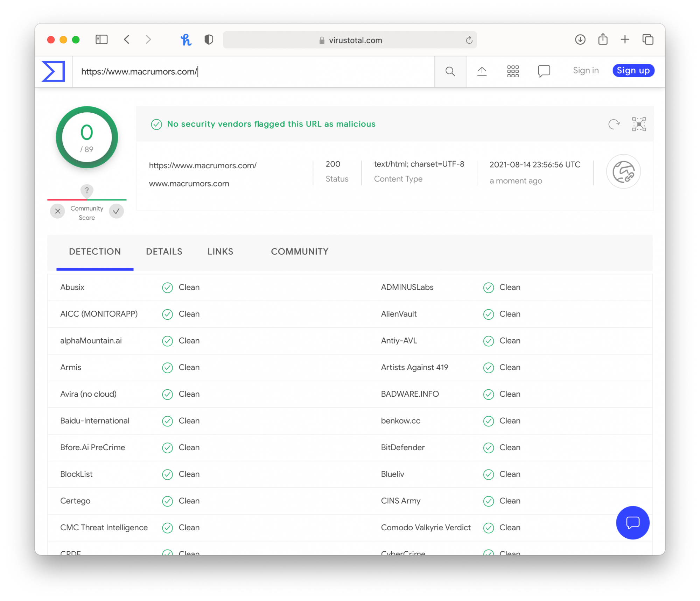Vote malicious with the X icon
This screenshot has width=700, height=601.
(x=58, y=211)
